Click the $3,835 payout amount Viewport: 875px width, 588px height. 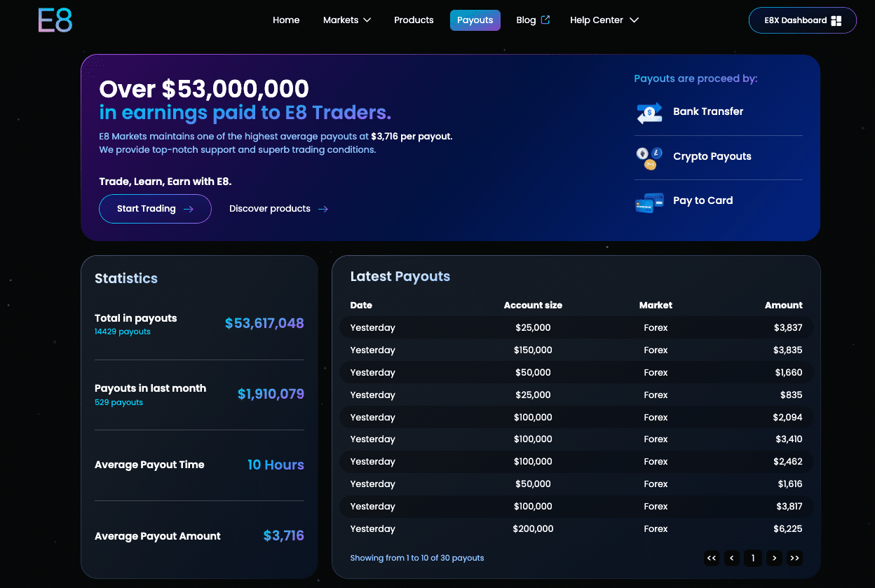click(x=788, y=350)
